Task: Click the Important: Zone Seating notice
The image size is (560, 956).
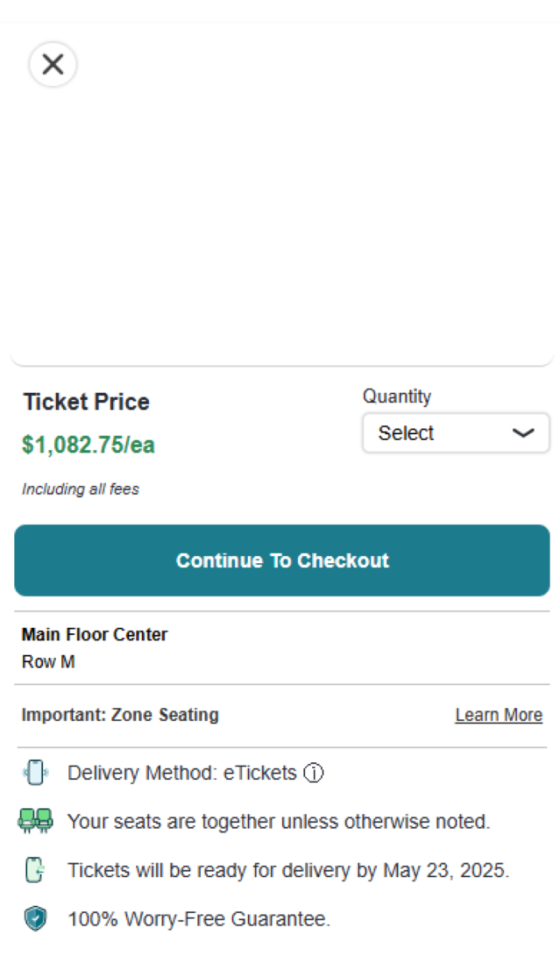Action: point(120,715)
